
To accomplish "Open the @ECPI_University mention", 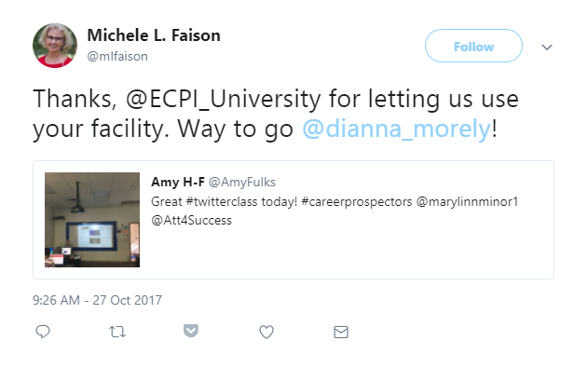I will [224, 99].
